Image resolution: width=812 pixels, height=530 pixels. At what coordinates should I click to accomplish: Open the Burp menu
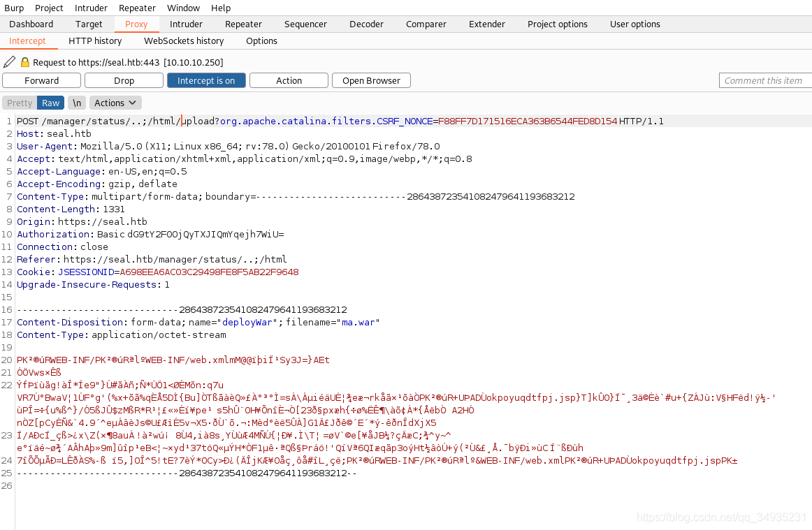coord(14,8)
